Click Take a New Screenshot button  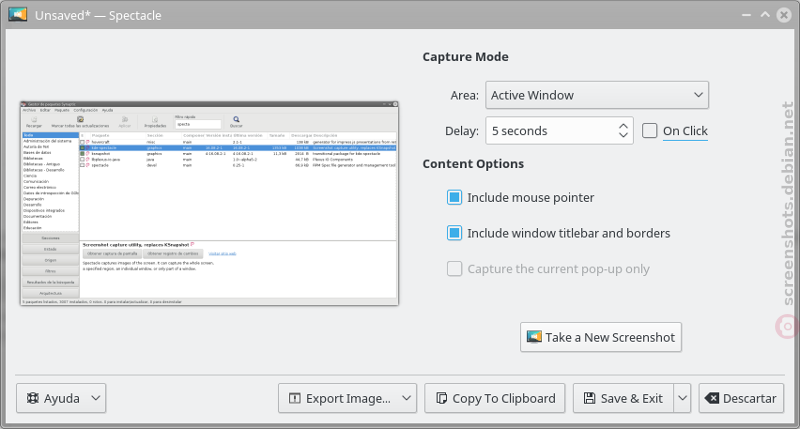point(601,337)
